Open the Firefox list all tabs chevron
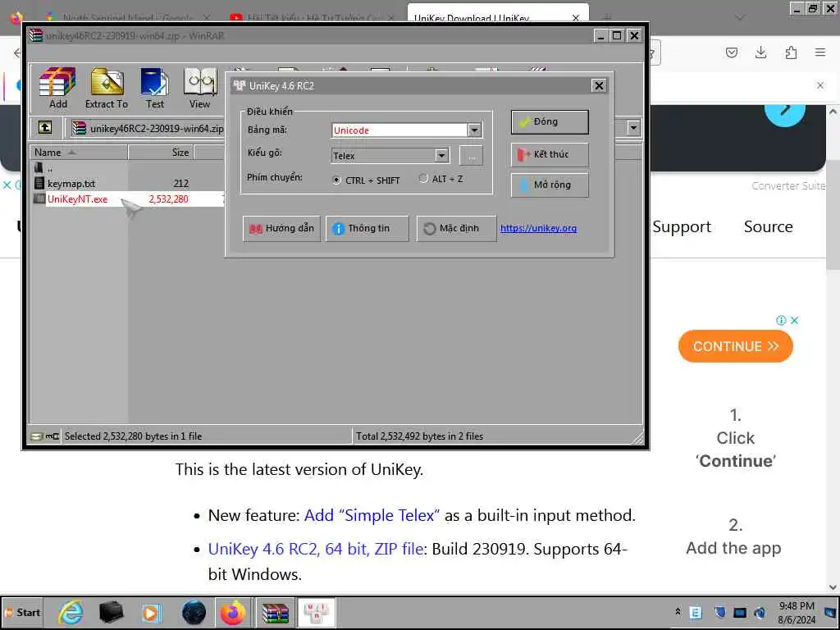 [x=740, y=17]
